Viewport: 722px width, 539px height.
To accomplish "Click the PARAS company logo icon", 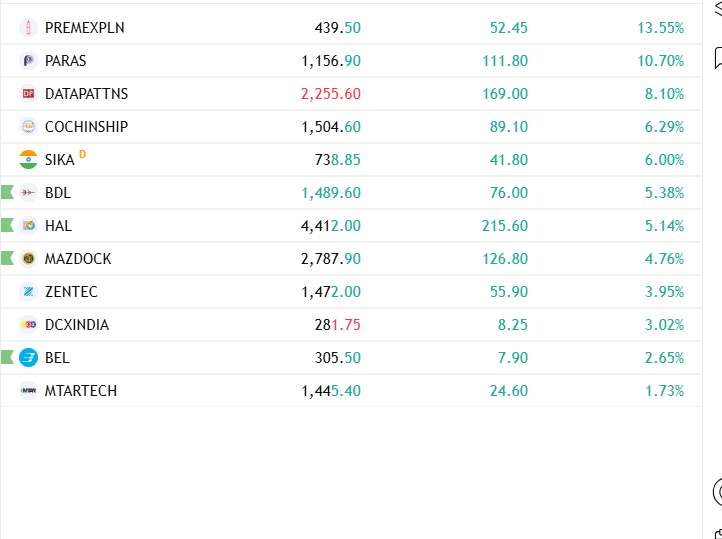I will tap(28, 61).
